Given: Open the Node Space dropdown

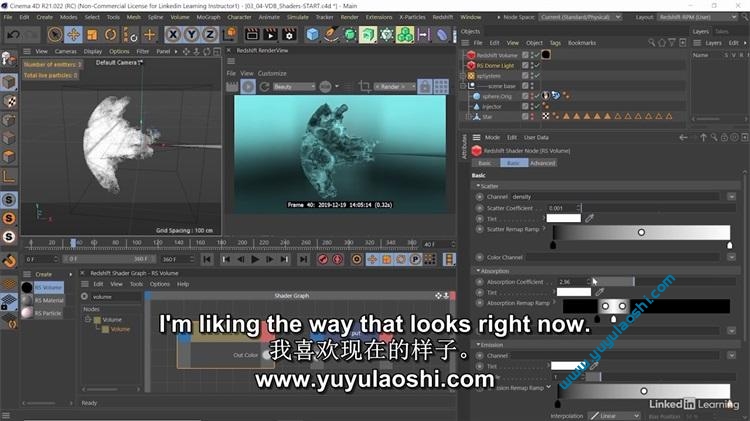Looking at the screenshot, I should tap(580, 17).
